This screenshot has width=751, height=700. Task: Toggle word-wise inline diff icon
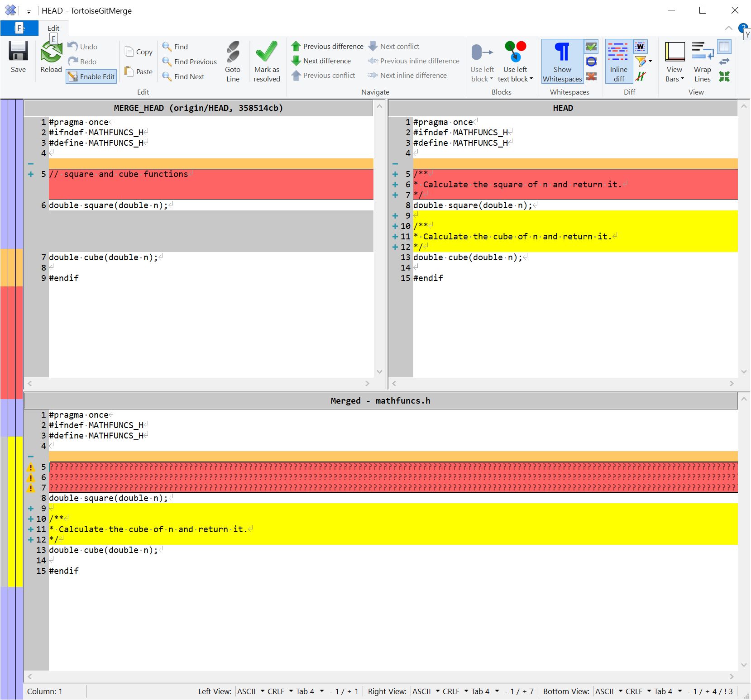[640, 47]
